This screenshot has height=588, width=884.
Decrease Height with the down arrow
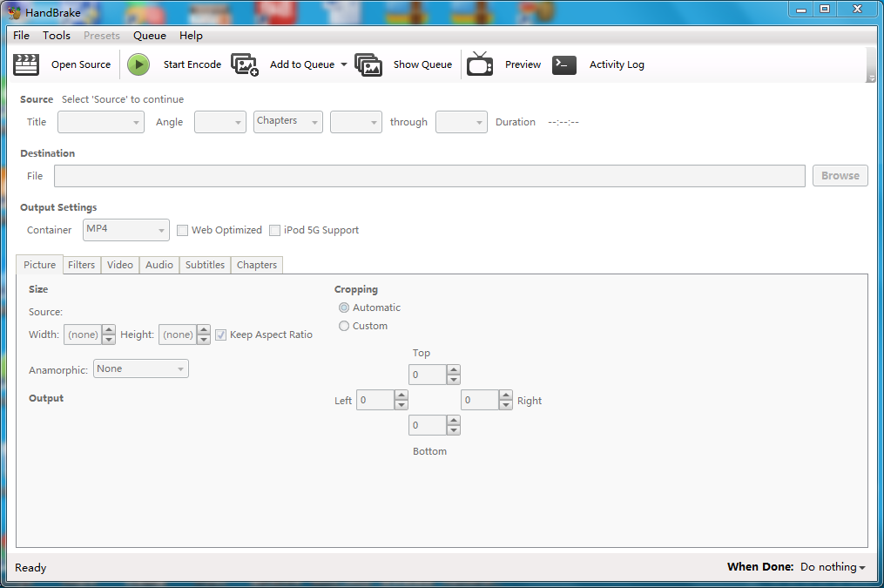[204, 340]
